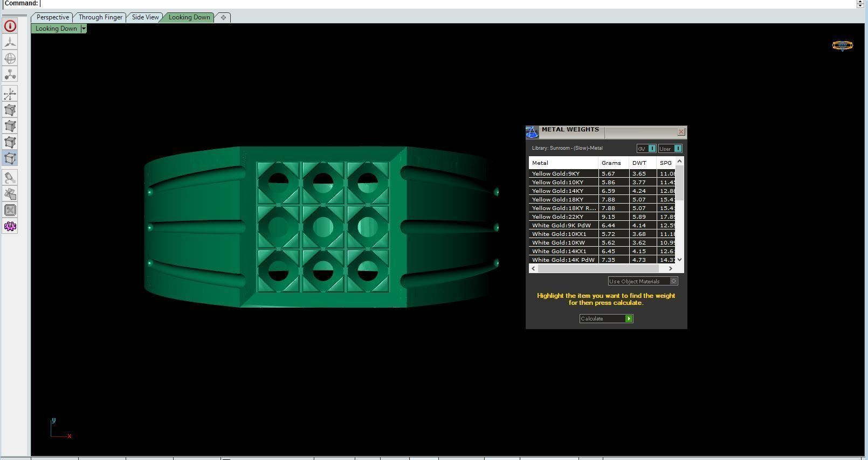Viewport: 868px width, 460px height.
Task: Open the purple gear settings icon
Action: tap(10, 227)
